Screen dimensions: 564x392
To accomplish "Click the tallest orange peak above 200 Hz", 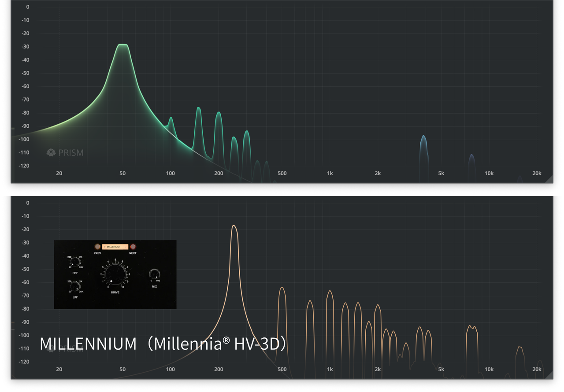I will pos(234,226).
